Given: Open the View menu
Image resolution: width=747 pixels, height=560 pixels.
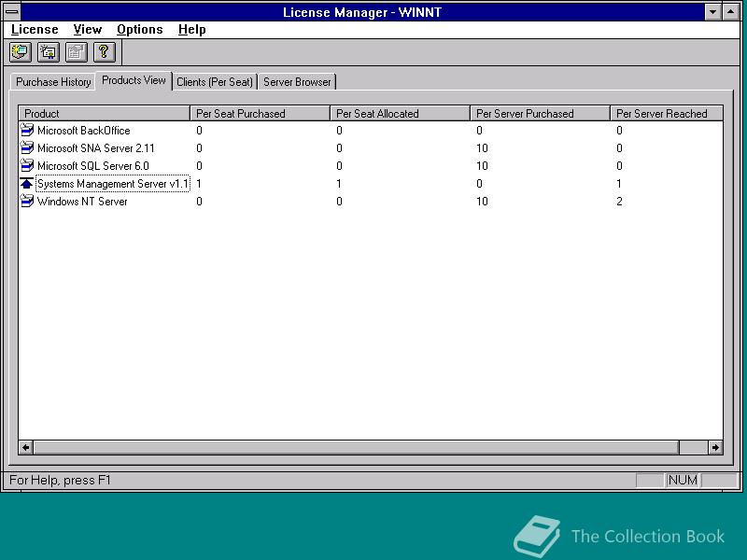Looking at the screenshot, I should [88, 30].
